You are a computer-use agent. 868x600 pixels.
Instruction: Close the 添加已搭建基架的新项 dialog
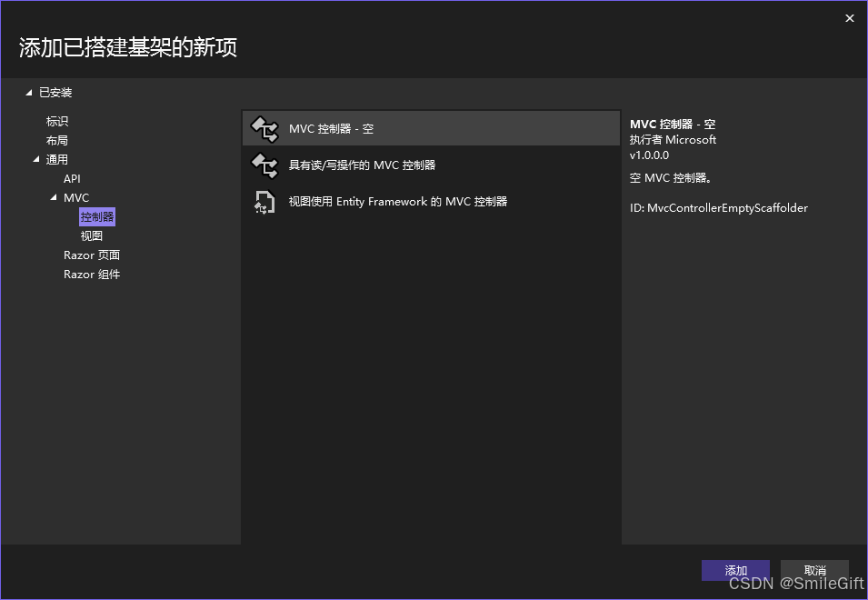click(850, 17)
